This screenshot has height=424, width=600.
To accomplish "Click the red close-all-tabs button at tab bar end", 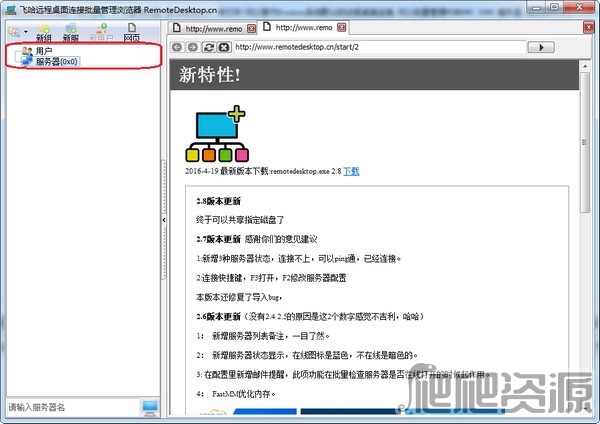I will click(x=588, y=28).
